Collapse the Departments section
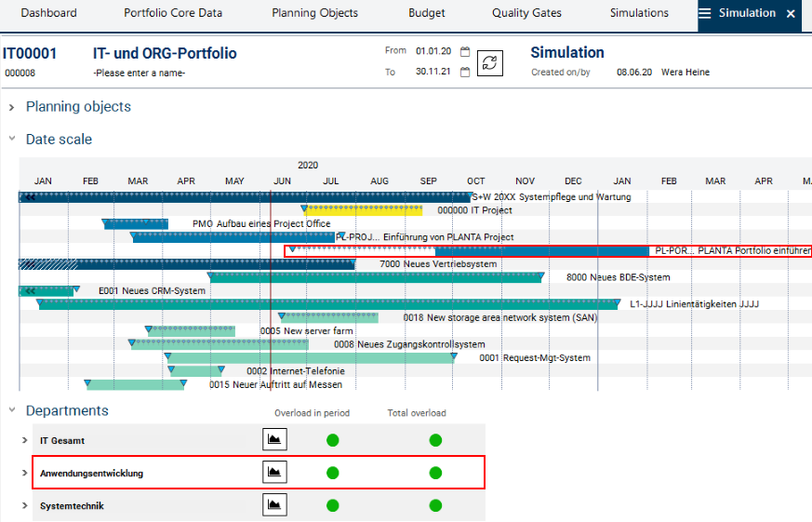The image size is (812, 522). click(12, 410)
